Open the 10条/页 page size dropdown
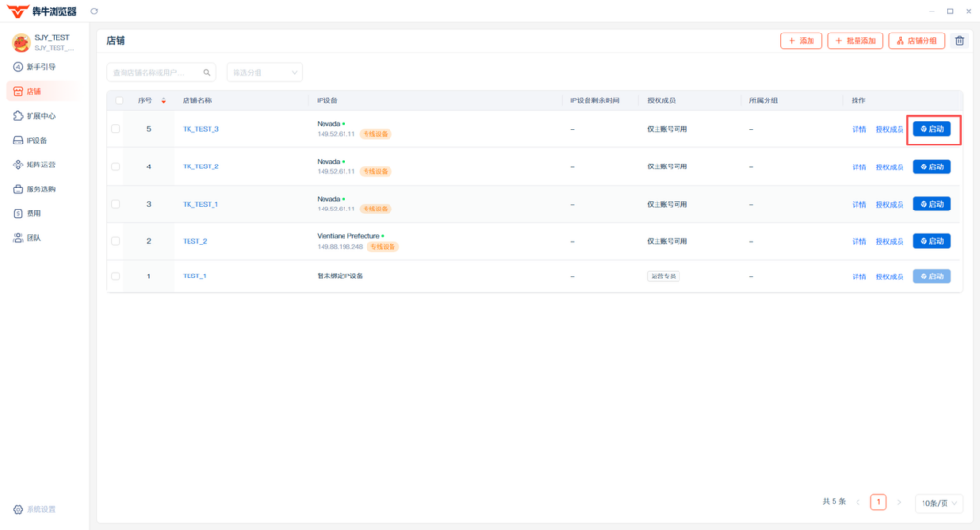 coord(939,503)
